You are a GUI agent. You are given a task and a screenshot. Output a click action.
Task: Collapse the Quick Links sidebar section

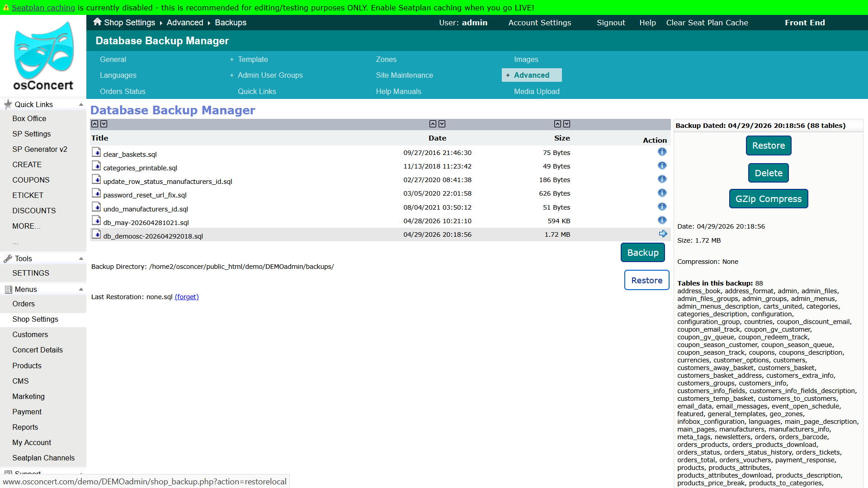coord(81,104)
